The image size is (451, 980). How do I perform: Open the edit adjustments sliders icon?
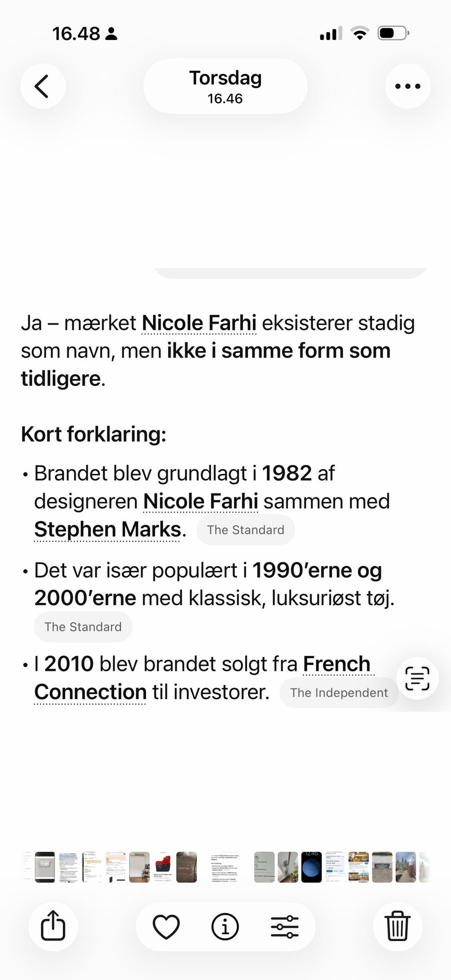284,927
